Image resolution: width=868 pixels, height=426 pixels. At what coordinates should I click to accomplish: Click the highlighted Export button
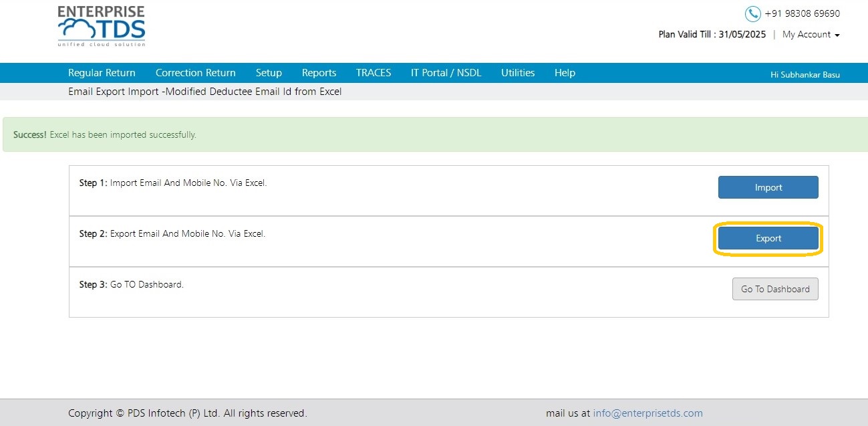pos(768,238)
